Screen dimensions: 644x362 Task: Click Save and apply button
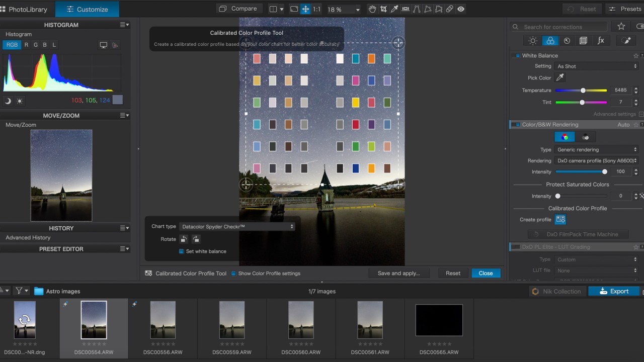coord(398,273)
